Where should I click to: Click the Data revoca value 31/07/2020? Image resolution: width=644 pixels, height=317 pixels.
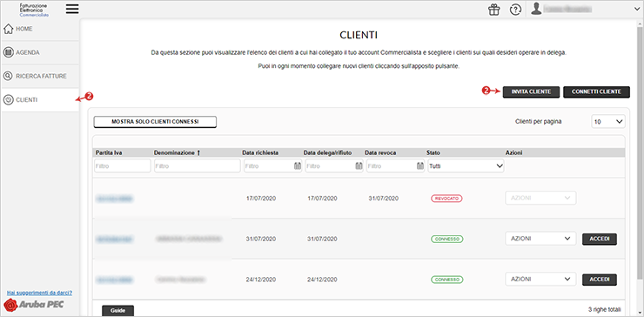point(384,199)
